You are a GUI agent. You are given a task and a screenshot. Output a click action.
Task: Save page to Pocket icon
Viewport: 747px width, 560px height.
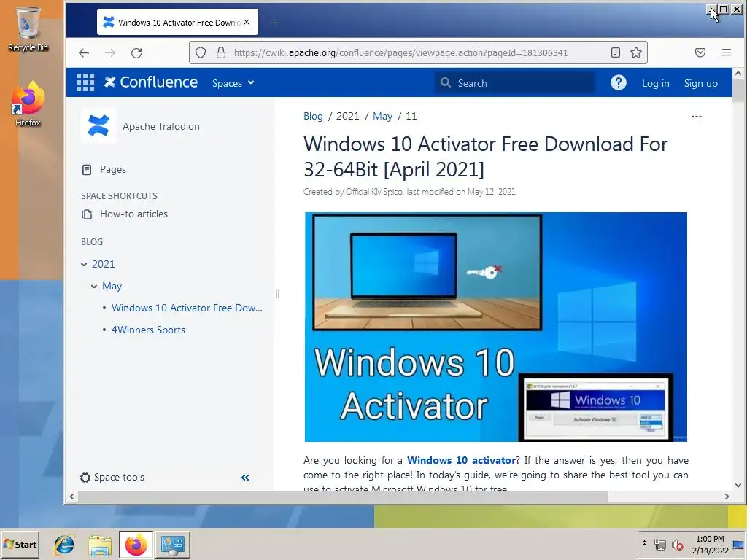coord(700,52)
